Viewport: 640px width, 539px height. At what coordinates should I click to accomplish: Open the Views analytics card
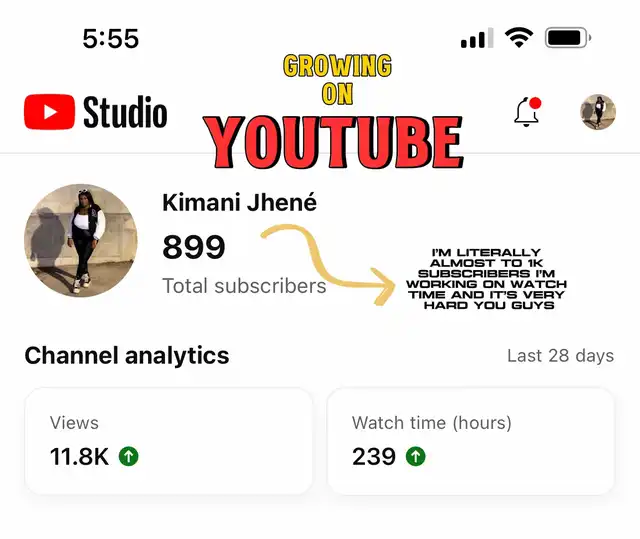point(169,441)
